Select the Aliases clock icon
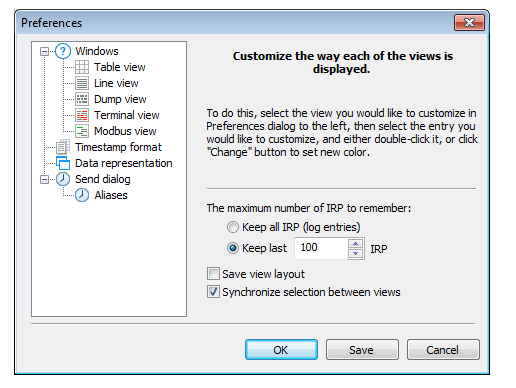The width and height of the screenshot is (516, 388). coord(82,195)
